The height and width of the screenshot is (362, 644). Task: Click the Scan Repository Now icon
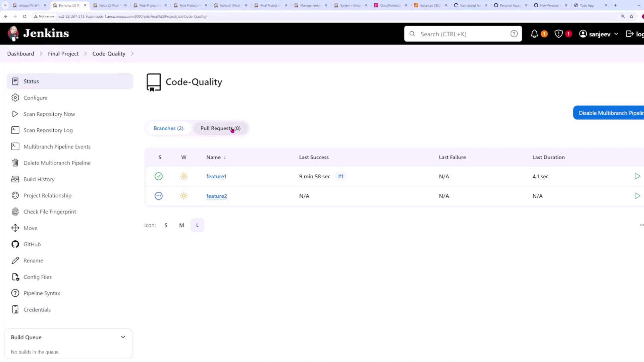pos(15,114)
